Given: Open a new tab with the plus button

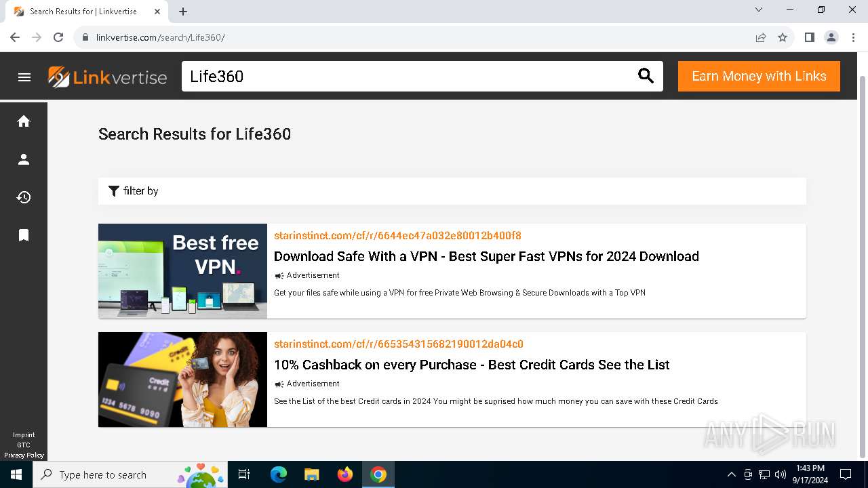Looking at the screenshot, I should coord(183,12).
